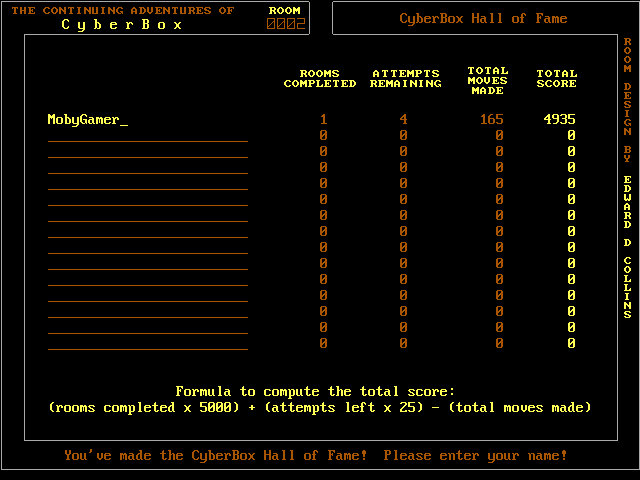Click the CyberBox game title in top-left

point(122,25)
